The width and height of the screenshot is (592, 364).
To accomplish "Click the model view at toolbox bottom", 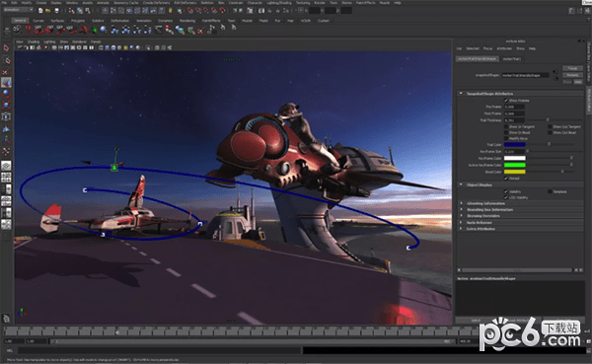I will (x=6, y=319).
